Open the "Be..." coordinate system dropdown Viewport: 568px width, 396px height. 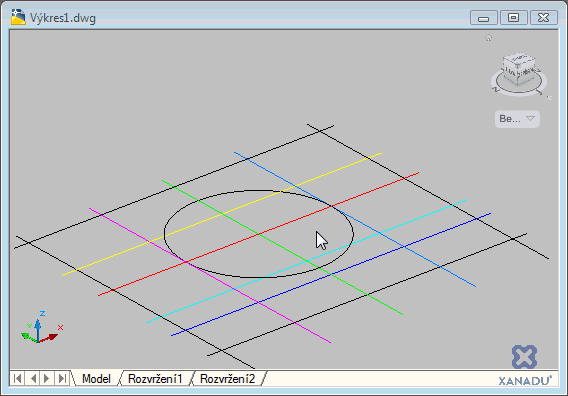tap(517, 119)
